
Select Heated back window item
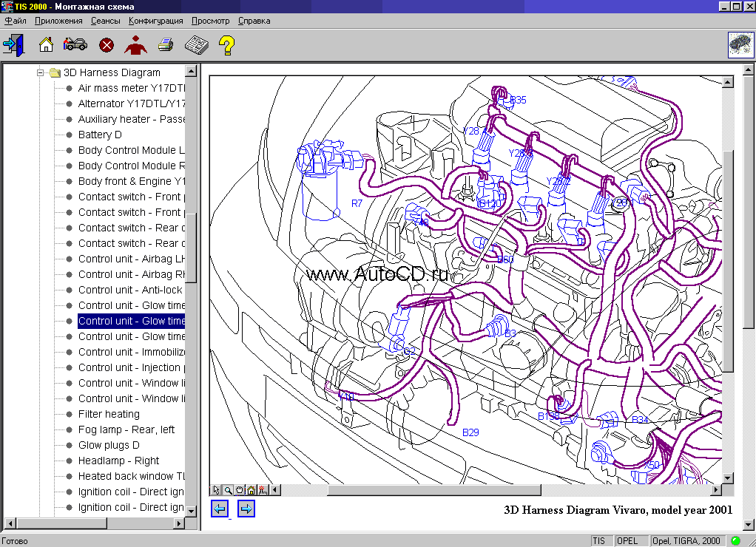(131, 476)
